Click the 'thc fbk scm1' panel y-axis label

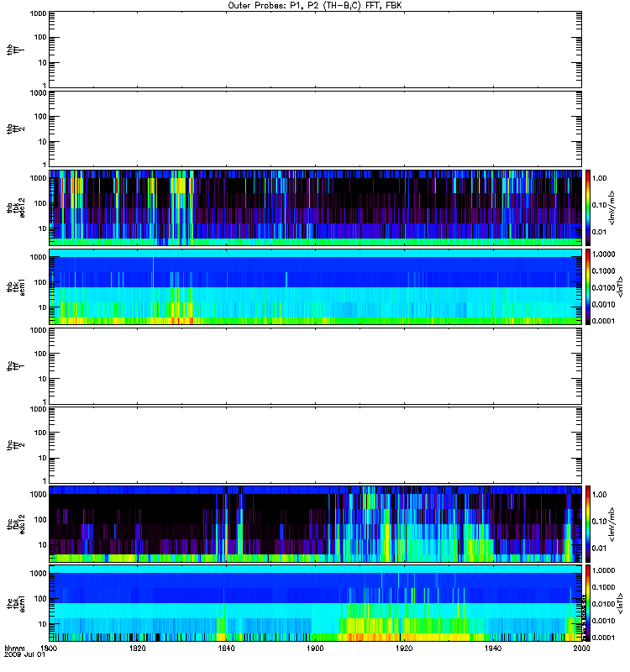(15, 603)
